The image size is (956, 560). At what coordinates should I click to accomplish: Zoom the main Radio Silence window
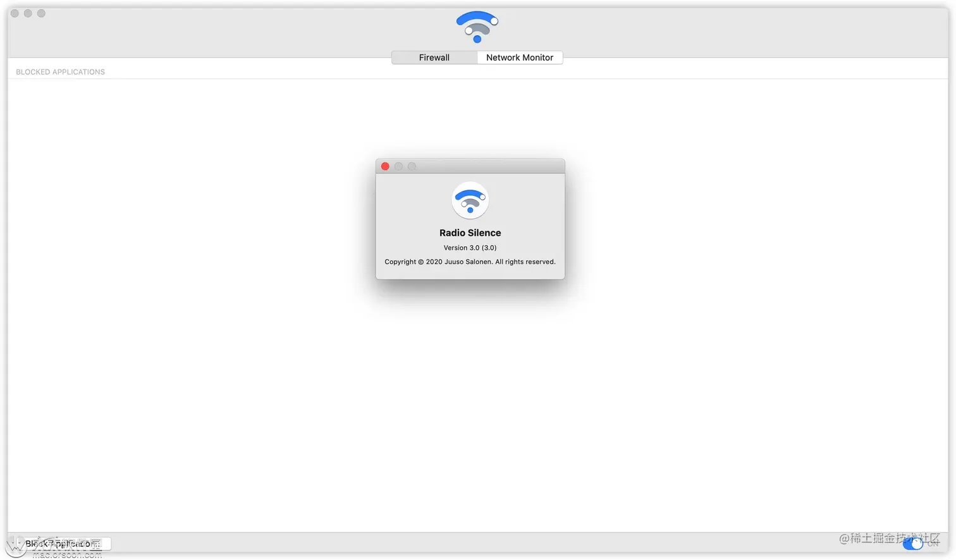tap(41, 13)
